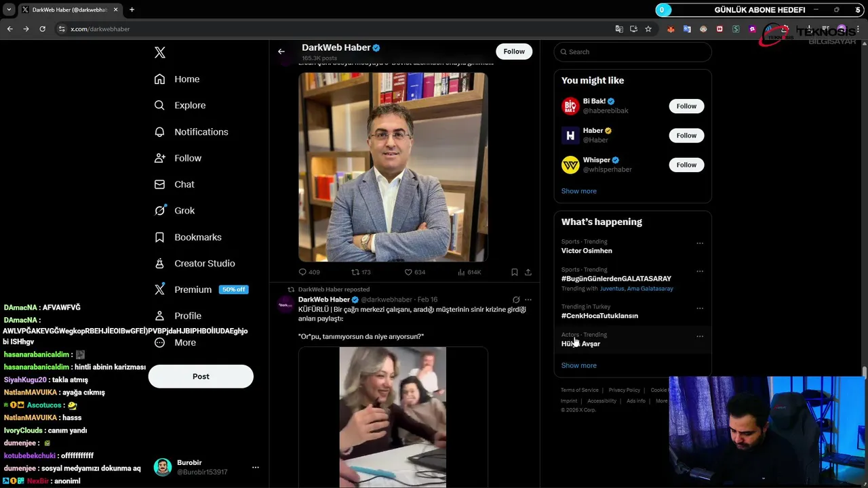Click the translate page icon in the address bar
Image resolution: width=868 pixels, height=488 pixels.
point(619,29)
